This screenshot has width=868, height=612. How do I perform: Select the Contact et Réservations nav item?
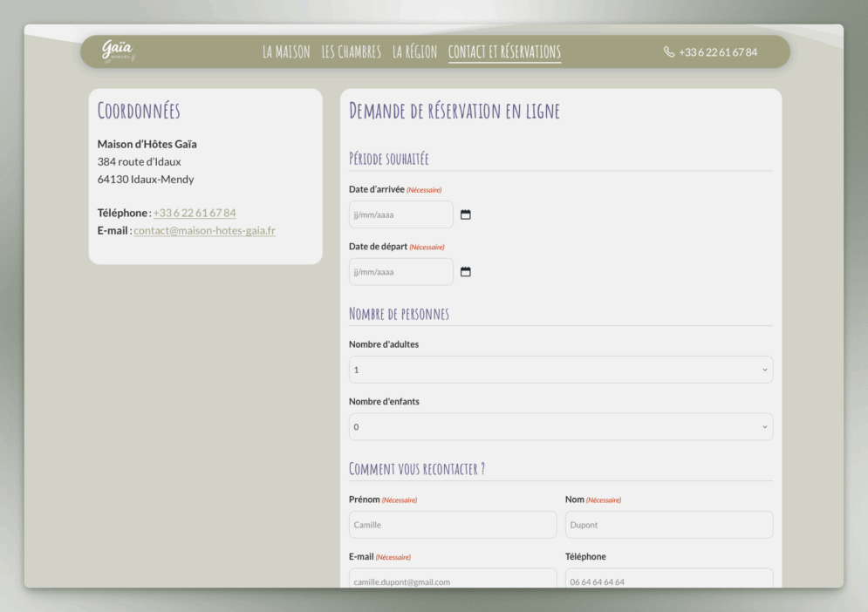coord(504,52)
